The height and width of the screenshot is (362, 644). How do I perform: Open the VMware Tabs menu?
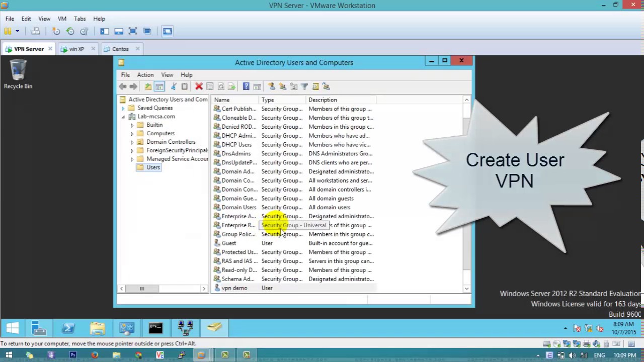click(x=79, y=19)
